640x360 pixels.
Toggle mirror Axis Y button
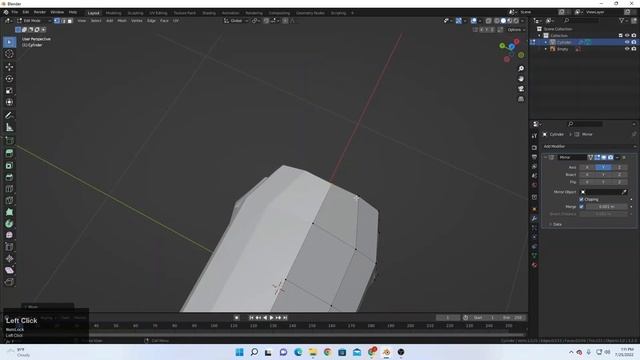pos(603,167)
